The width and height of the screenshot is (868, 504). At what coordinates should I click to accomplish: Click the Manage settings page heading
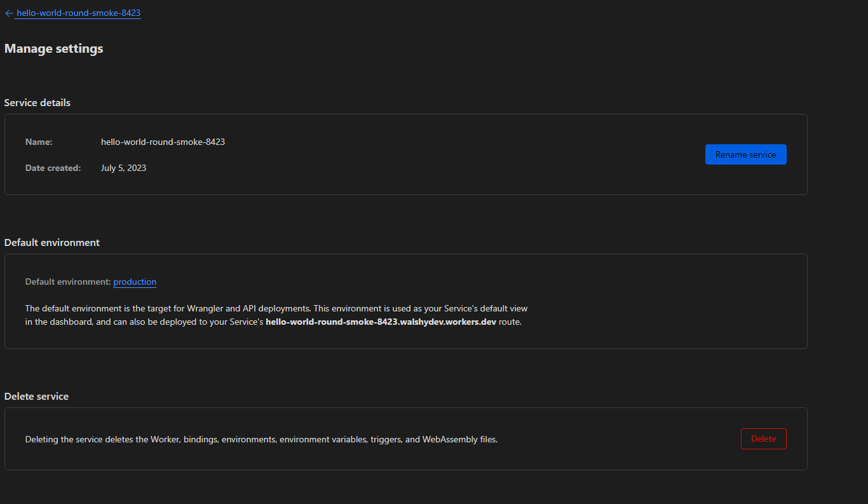[x=53, y=48]
